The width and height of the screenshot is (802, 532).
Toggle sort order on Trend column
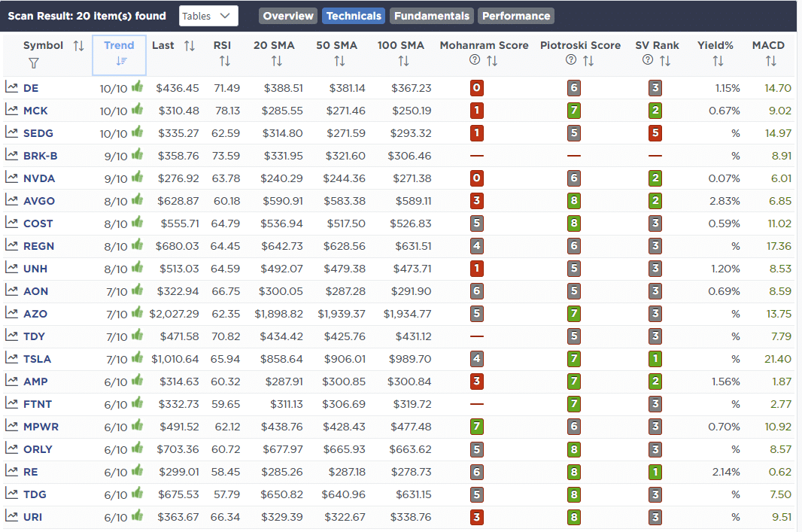119,62
